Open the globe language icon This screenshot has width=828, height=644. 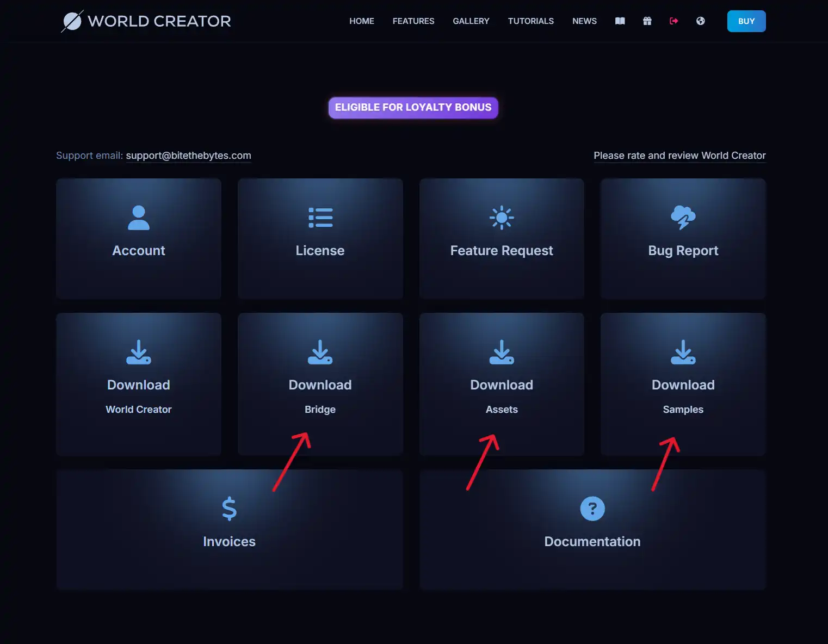(x=700, y=21)
